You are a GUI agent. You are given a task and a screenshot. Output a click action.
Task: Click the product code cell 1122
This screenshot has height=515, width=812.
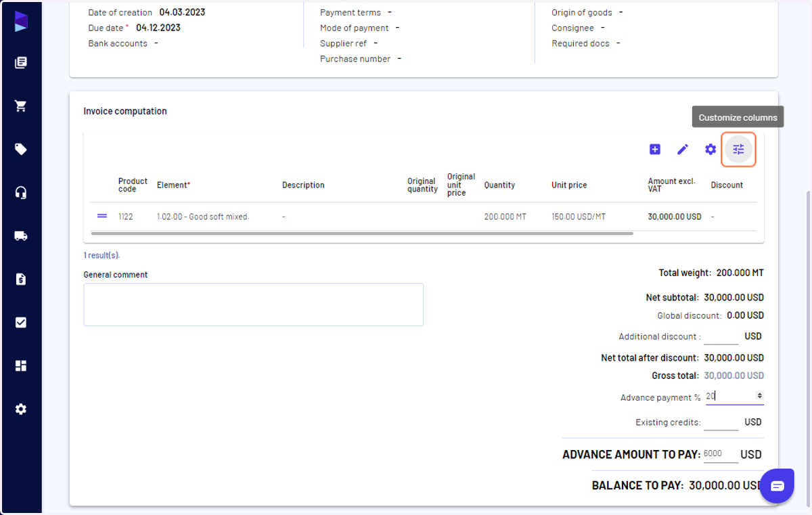coord(126,217)
